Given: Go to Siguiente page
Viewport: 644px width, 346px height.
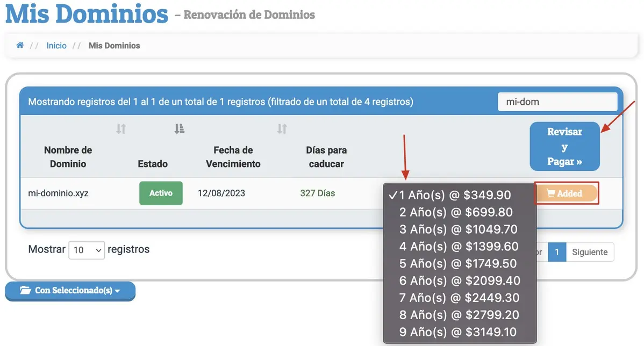Looking at the screenshot, I should tap(590, 252).
